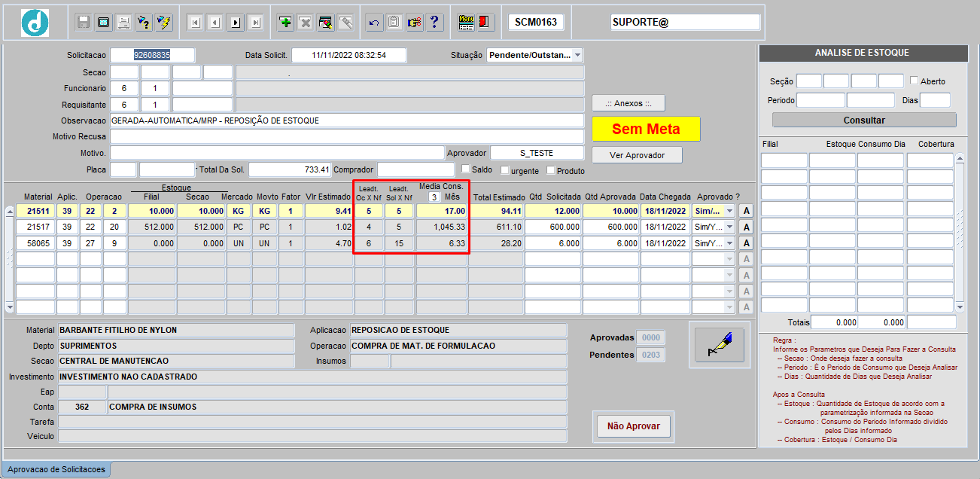980x479 pixels.
Task: Click the application 'd' logo
Action: (35, 23)
